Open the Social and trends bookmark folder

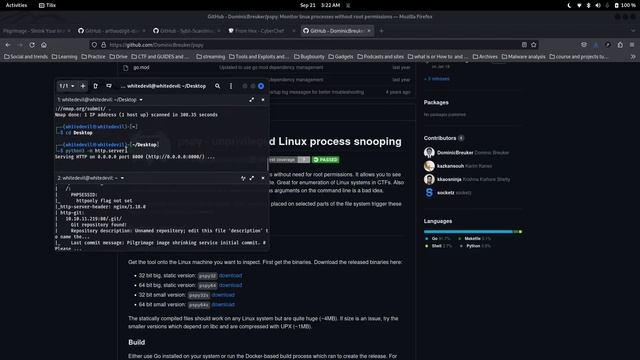click(26, 57)
